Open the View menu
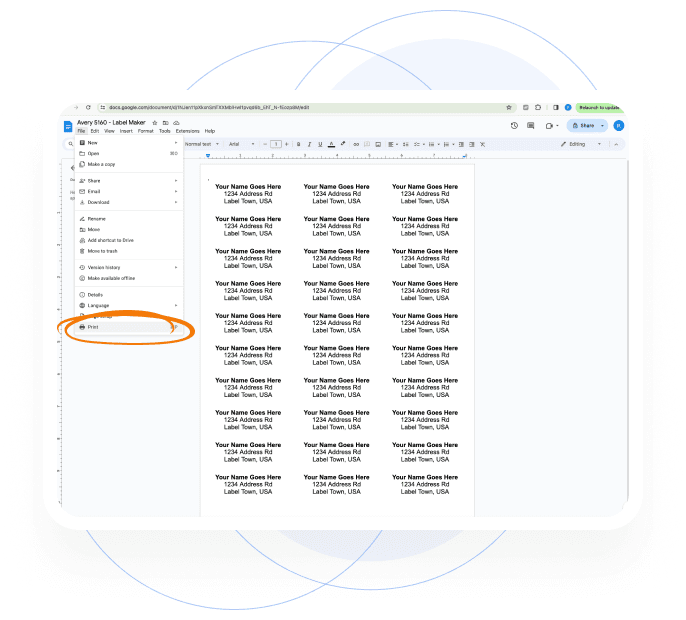 tap(109, 131)
